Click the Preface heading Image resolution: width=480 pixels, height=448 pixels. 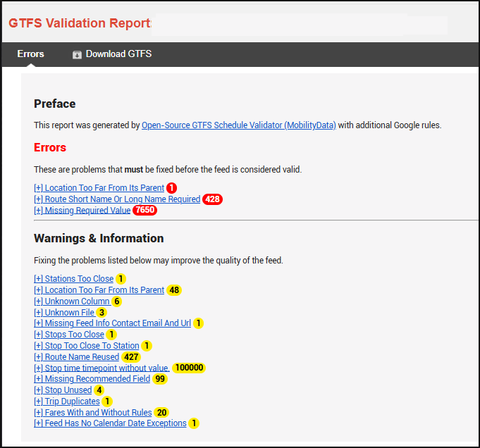(x=55, y=104)
